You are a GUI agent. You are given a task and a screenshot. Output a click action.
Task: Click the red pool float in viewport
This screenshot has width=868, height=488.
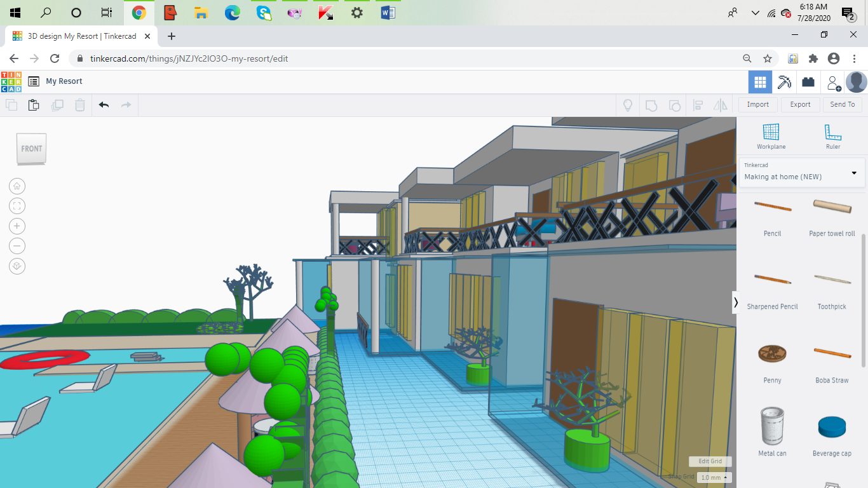(x=44, y=358)
